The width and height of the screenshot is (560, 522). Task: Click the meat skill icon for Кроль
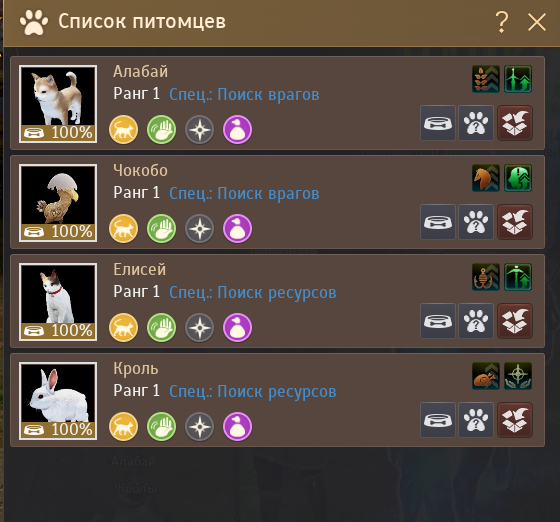pyautogui.click(x=486, y=376)
